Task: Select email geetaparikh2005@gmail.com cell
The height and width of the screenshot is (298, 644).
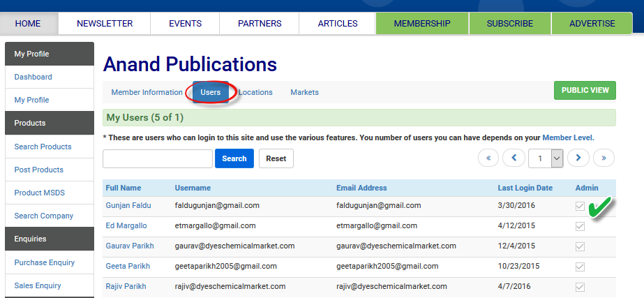Action: [x=387, y=266]
